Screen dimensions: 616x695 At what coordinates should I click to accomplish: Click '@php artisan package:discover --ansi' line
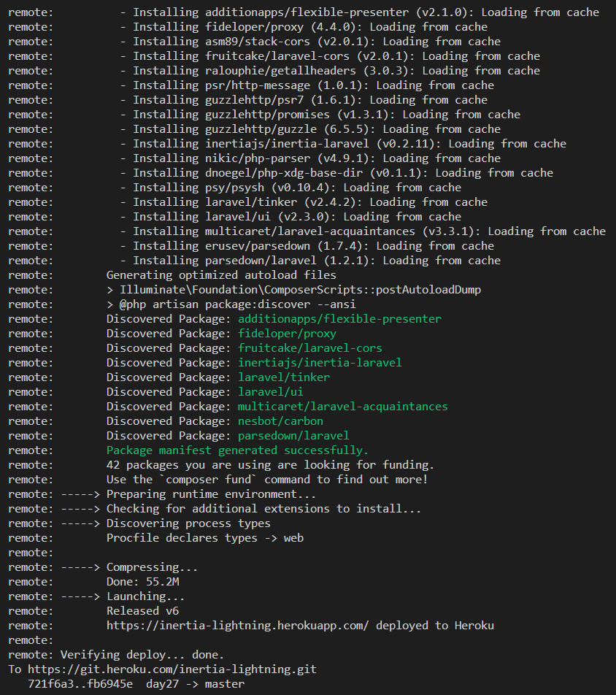(x=231, y=304)
